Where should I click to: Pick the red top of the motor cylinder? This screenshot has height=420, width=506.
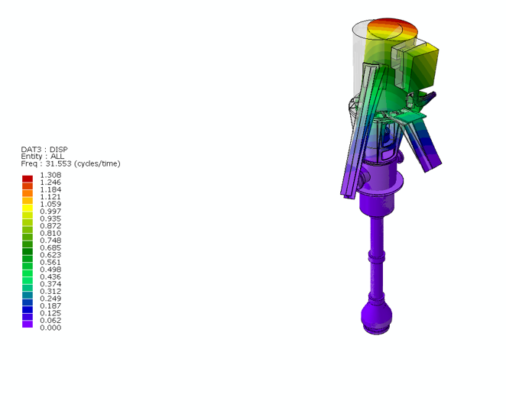coord(392,28)
